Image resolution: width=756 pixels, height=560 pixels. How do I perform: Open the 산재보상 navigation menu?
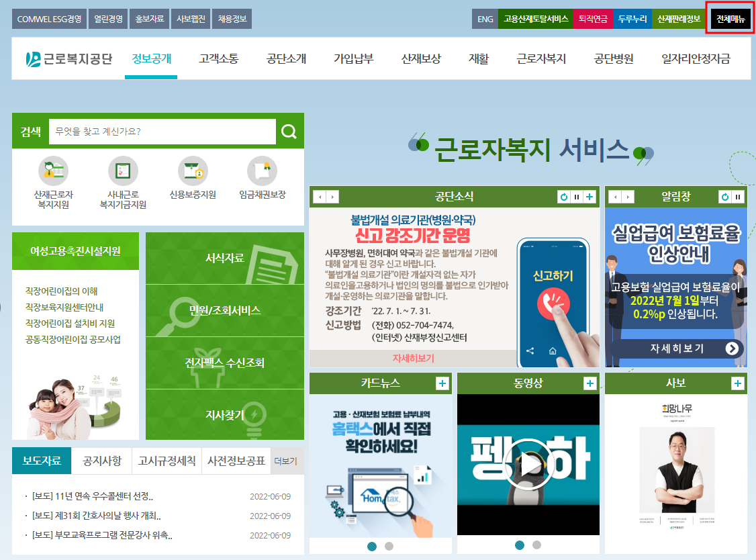(420, 58)
